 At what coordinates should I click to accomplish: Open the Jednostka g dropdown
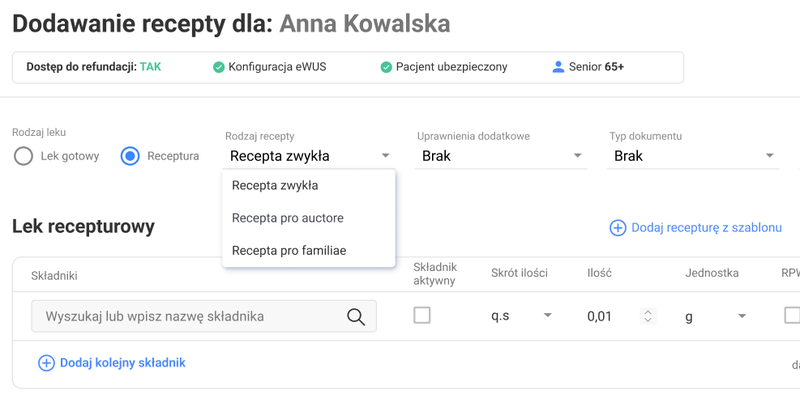coord(715,316)
